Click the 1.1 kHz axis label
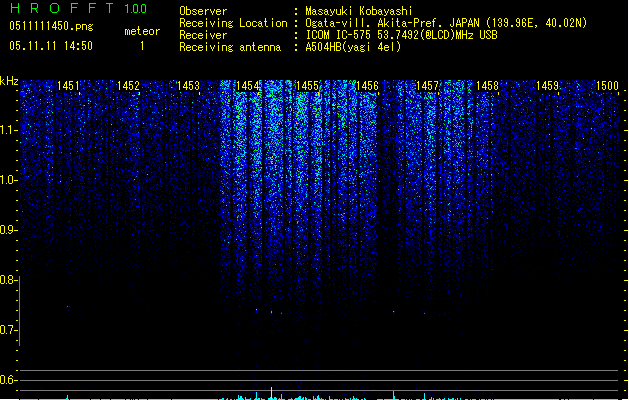629x400 pixels. tap(8, 130)
